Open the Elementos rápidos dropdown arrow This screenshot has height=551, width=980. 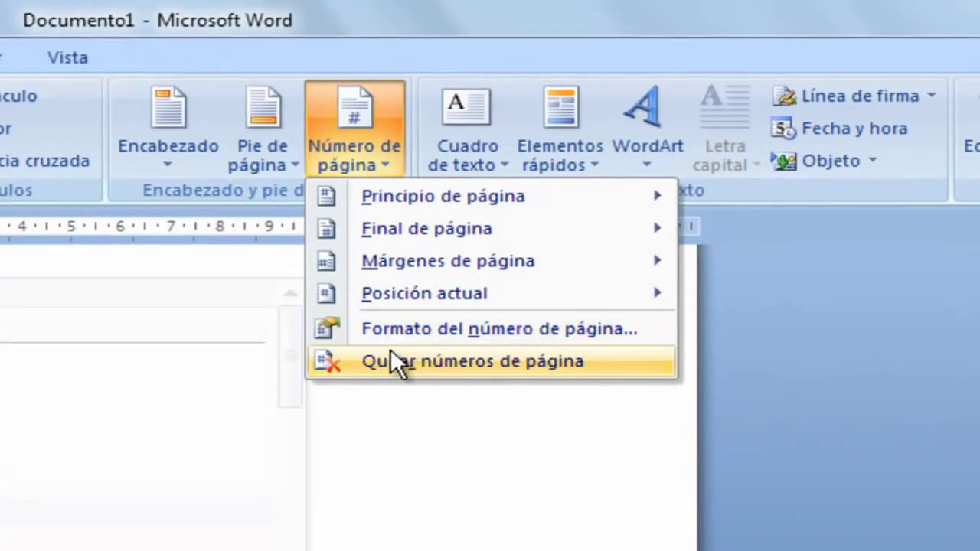point(594,165)
